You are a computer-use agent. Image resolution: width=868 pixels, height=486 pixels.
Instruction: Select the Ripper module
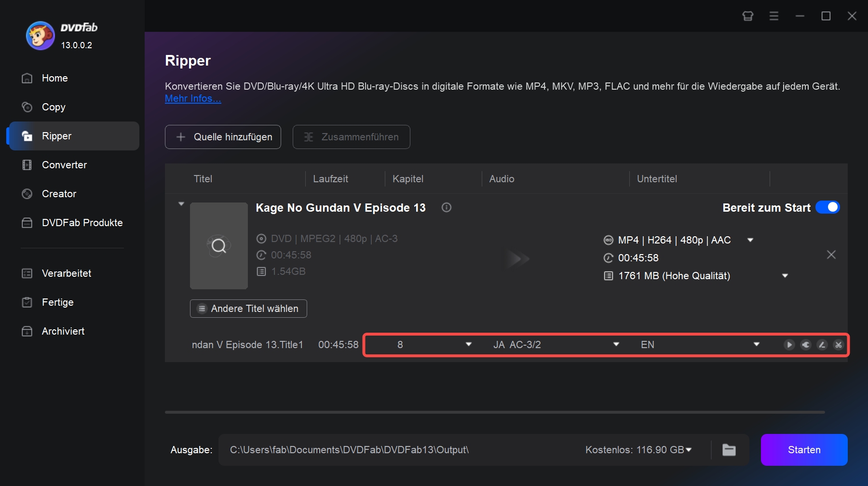click(74, 136)
